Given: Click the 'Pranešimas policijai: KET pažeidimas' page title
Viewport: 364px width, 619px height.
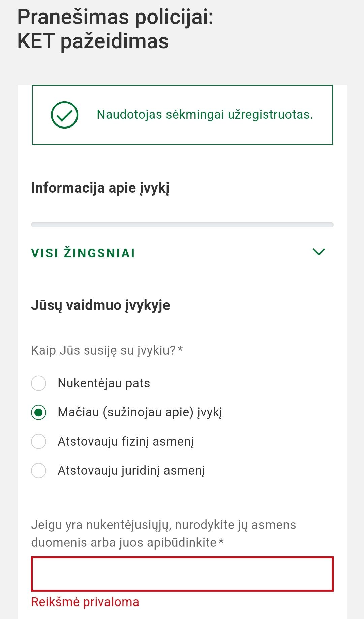Looking at the screenshot, I should point(115,29).
